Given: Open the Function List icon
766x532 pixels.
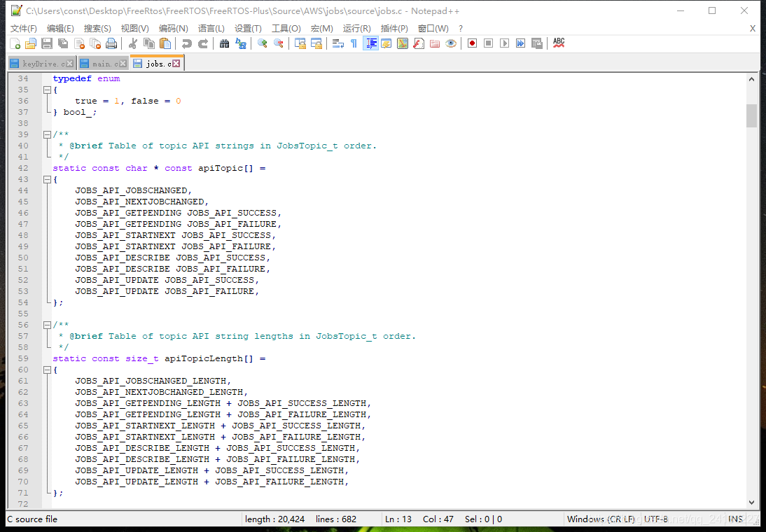Looking at the screenshot, I should pos(419,43).
